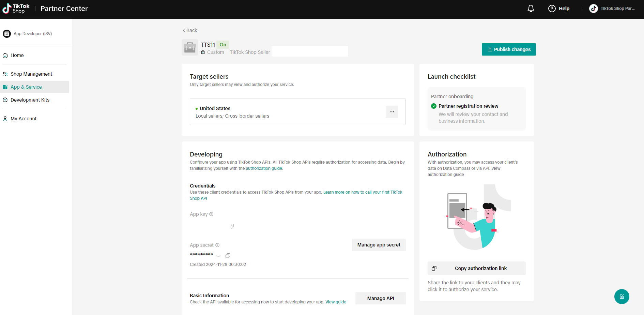Open the TikTok Shop Partner account menu
This screenshot has width=644, height=315.
tap(612, 9)
